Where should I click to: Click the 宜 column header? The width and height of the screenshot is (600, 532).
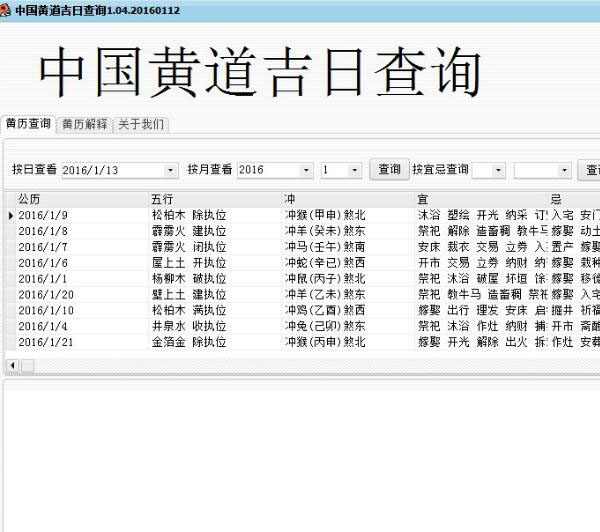pos(481,199)
